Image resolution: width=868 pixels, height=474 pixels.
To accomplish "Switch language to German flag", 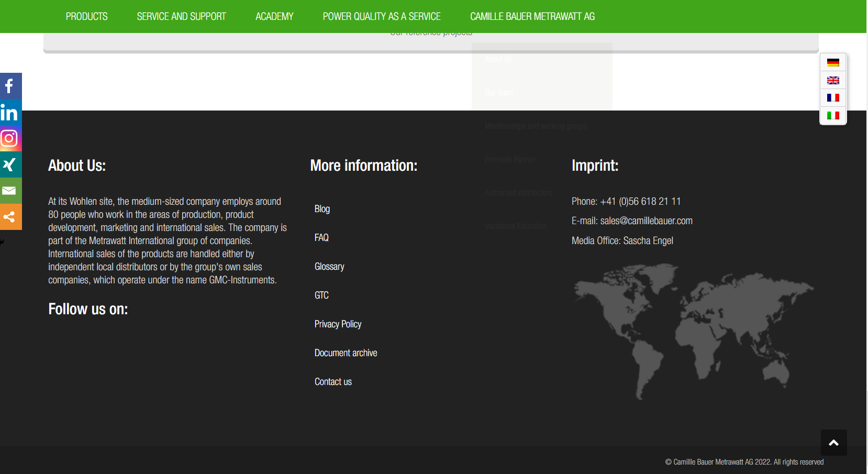I will pos(833,63).
